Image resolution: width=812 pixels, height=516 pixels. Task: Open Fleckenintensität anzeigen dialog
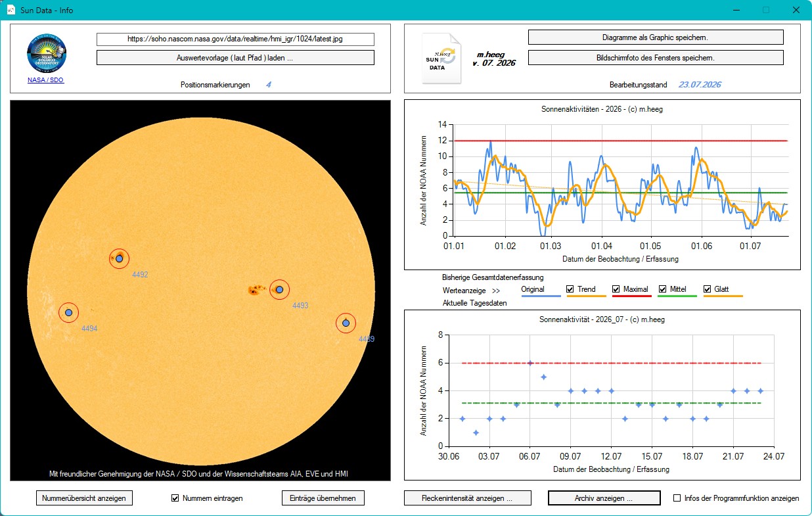pyautogui.click(x=467, y=498)
